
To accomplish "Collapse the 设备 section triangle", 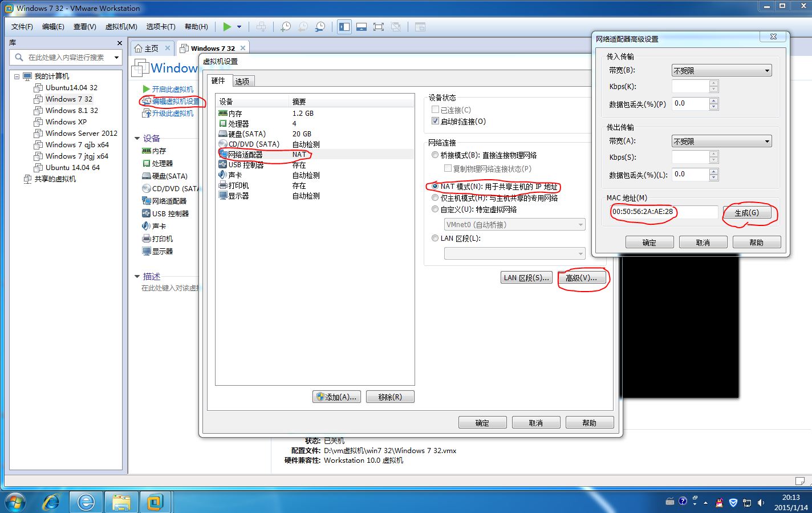I will coord(137,138).
